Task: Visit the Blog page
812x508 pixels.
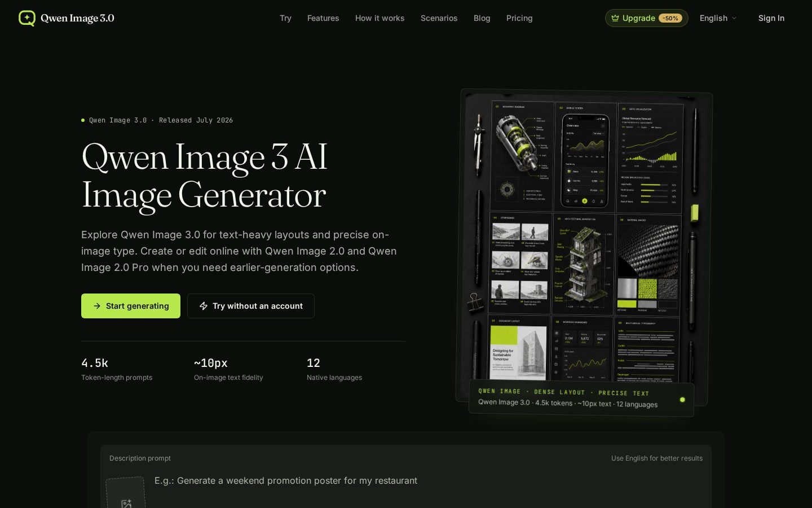Action: 482,18
